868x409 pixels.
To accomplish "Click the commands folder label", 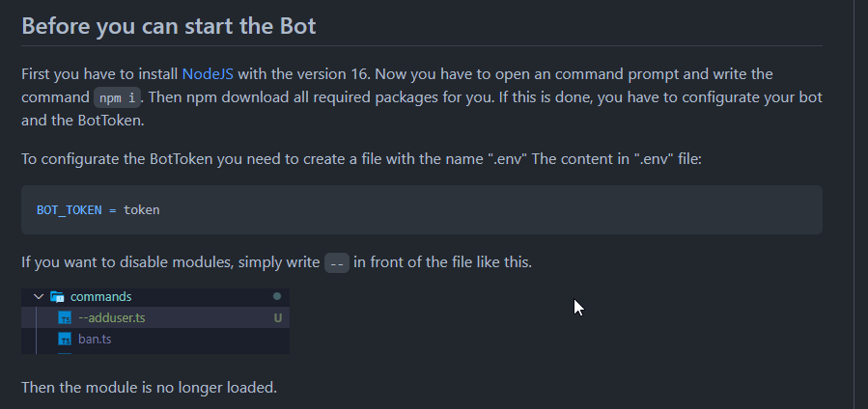I will point(100,297).
